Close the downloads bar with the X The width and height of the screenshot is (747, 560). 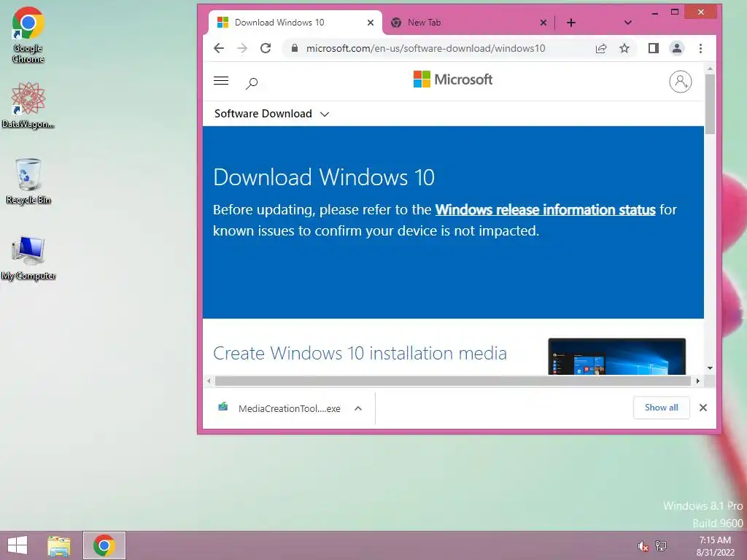coord(703,408)
